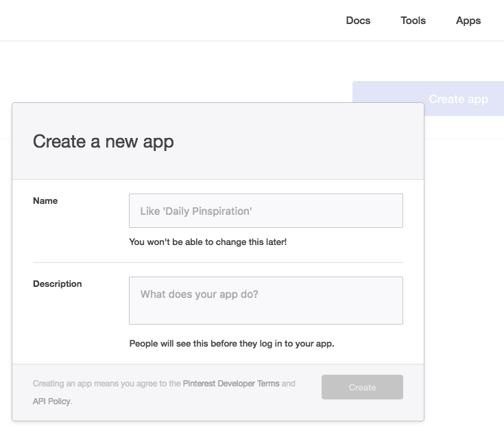Open the API Policy link
This screenshot has width=504, height=431.
point(51,401)
